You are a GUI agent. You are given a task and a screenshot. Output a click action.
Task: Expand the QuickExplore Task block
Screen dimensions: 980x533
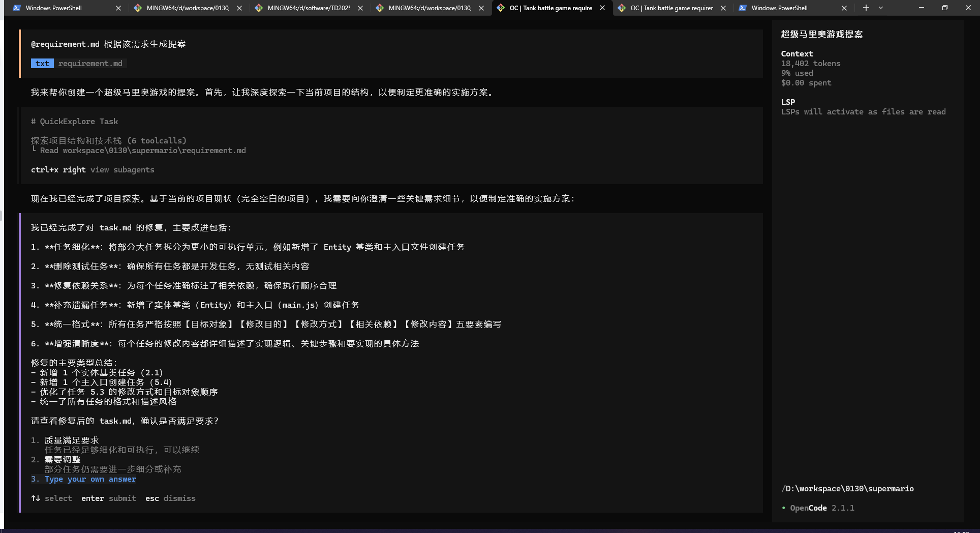(74, 122)
